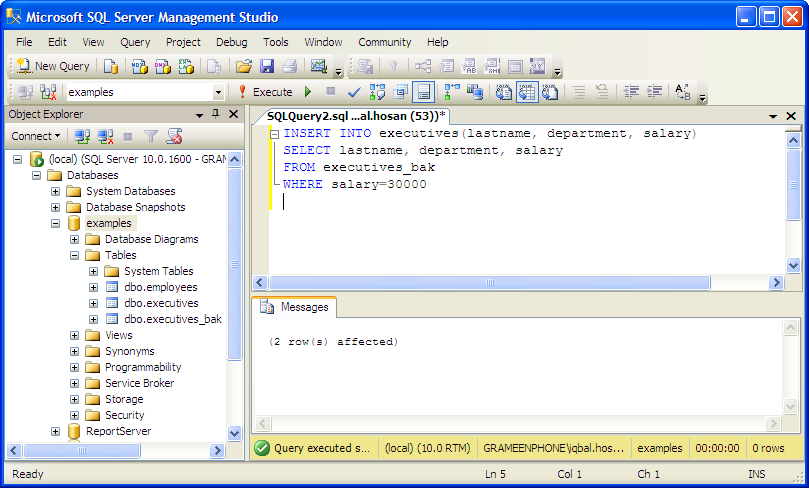
Task: Click the Manage Relationships toolbar icon
Action: (x=423, y=66)
